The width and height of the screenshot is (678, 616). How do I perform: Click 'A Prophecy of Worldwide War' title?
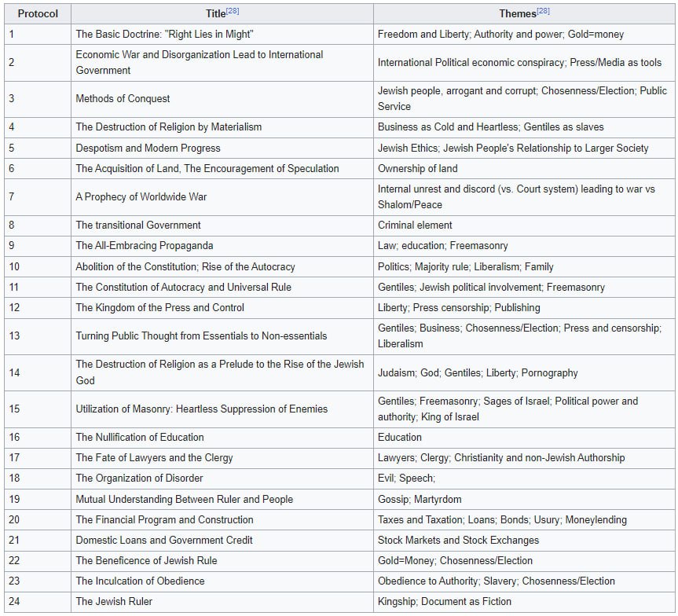coord(141,197)
